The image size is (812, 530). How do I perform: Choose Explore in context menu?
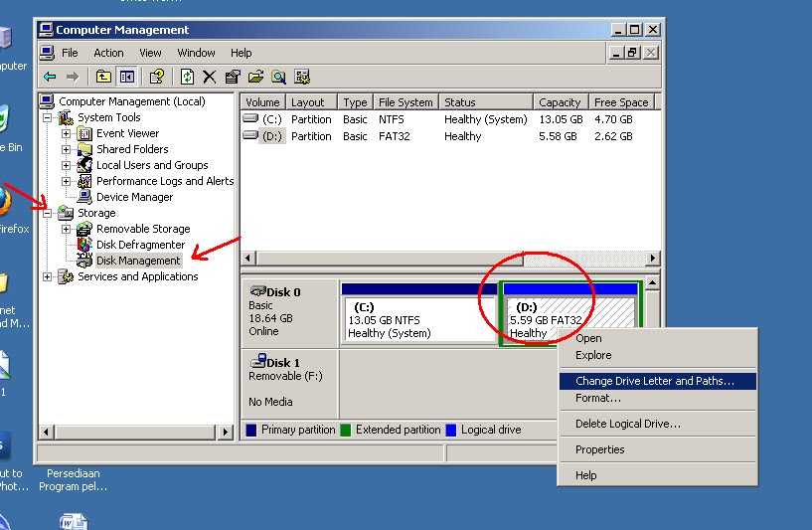pos(658,355)
